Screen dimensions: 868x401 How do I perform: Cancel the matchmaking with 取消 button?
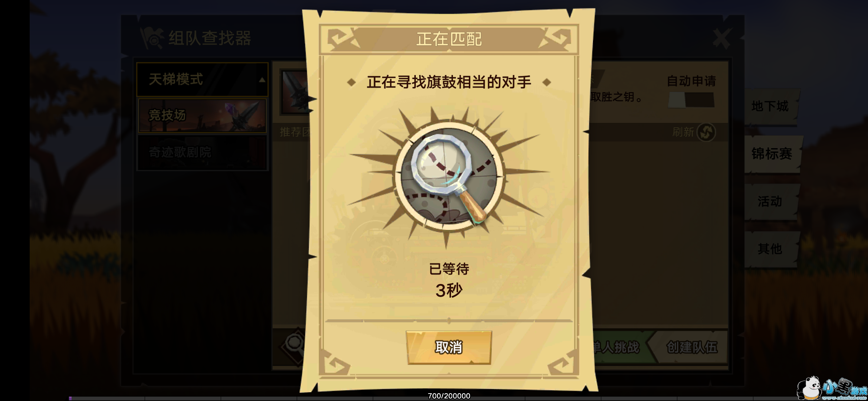(x=449, y=348)
